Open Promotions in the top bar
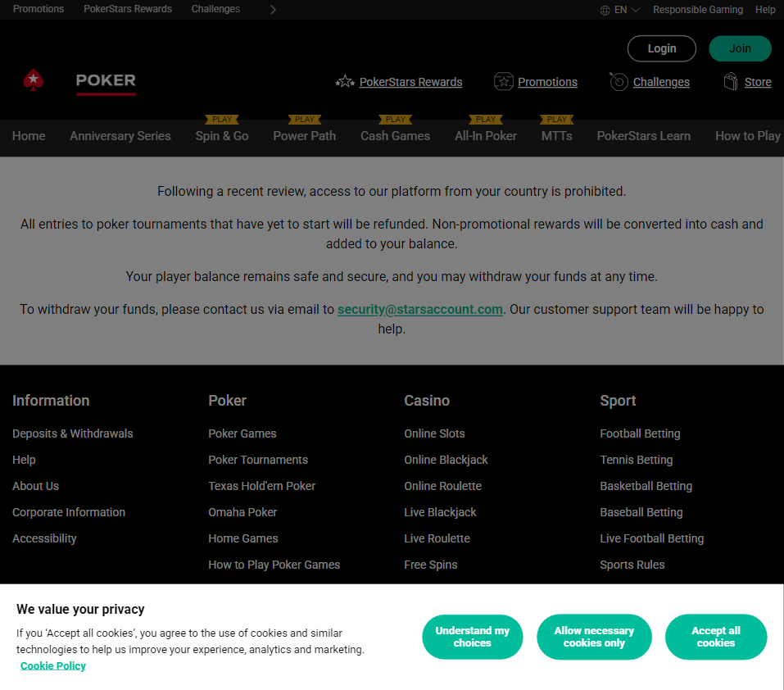The width and height of the screenshot is (784, 690). (x=39, y=9)
